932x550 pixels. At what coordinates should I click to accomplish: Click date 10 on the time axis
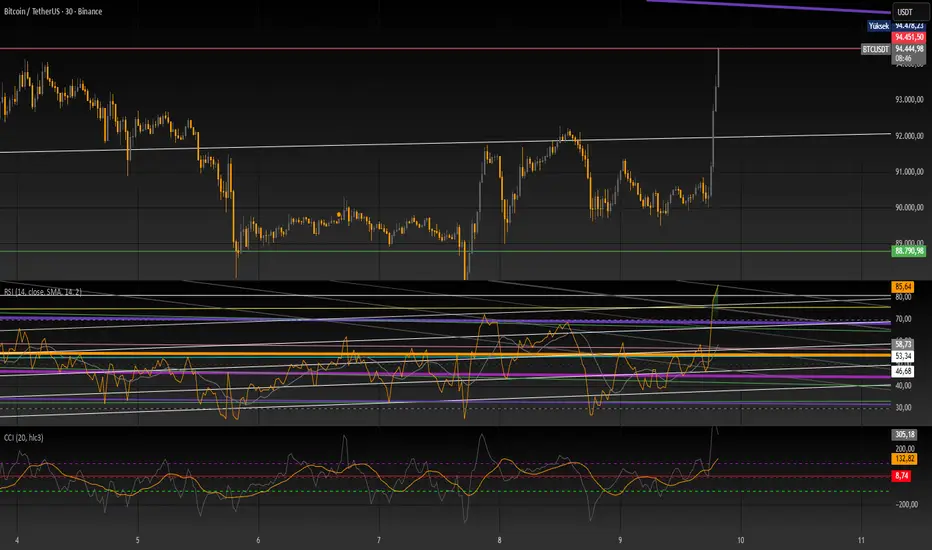pyautogui.click(x=740, y=536)
